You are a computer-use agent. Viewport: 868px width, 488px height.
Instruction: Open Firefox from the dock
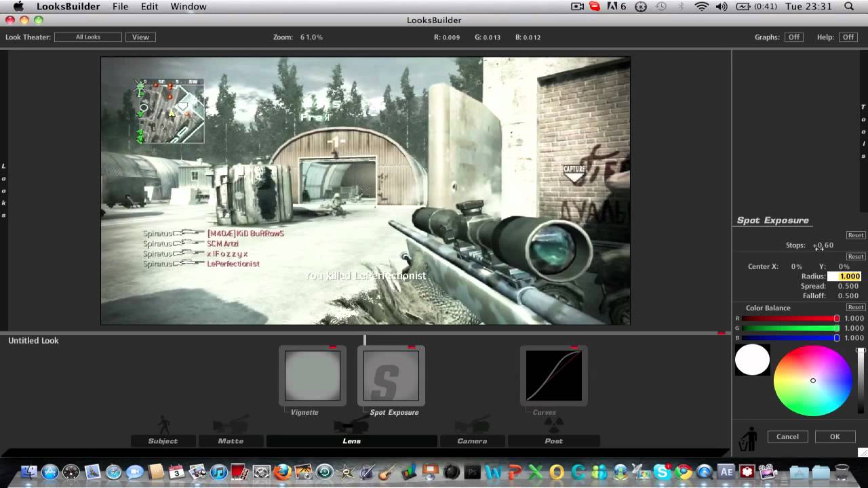tap(283, 472)
